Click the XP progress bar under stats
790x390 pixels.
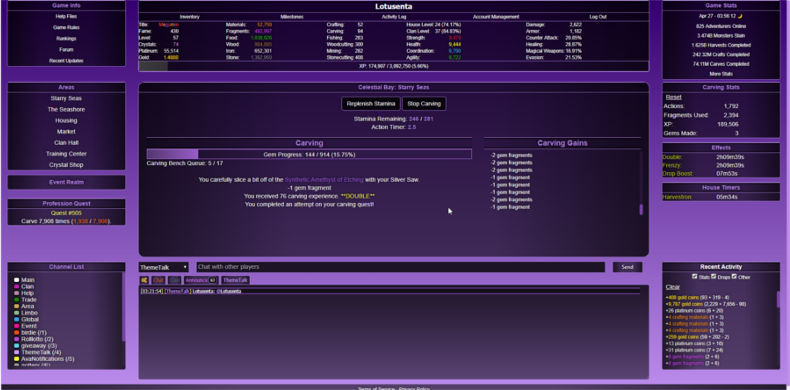pos(393,66)
